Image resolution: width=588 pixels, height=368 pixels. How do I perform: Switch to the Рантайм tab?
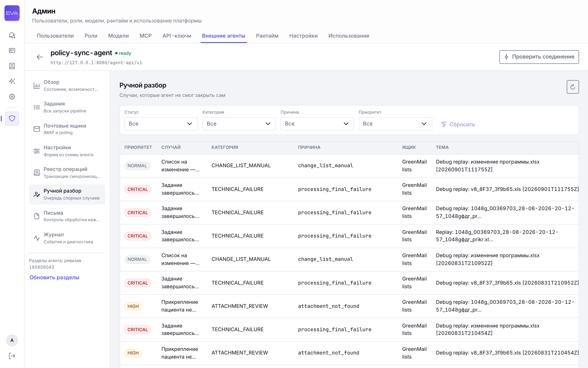[267, 36]
